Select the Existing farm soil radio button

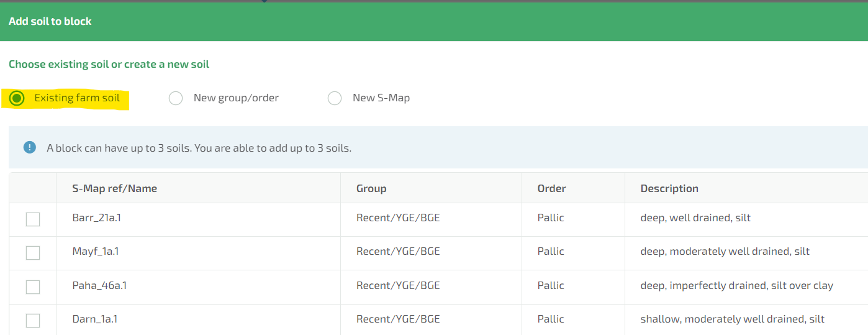coord(17,98)
